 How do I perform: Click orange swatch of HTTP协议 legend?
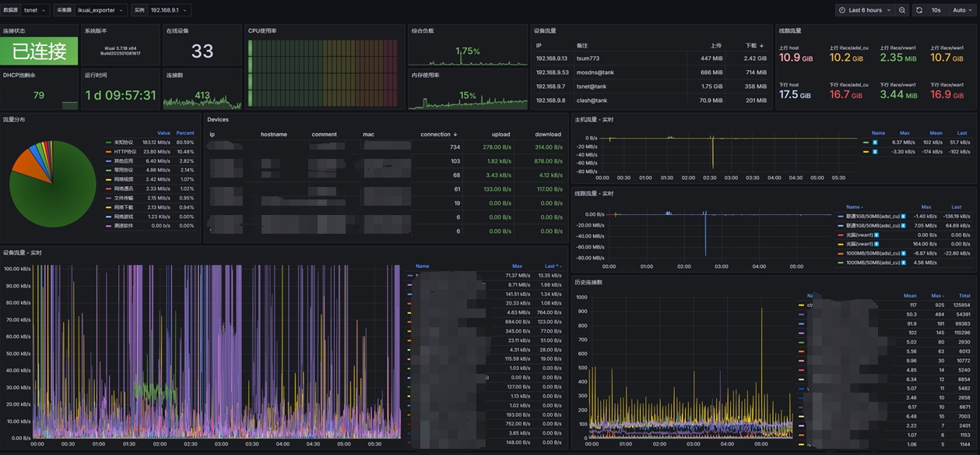click(x=108, y=152)
